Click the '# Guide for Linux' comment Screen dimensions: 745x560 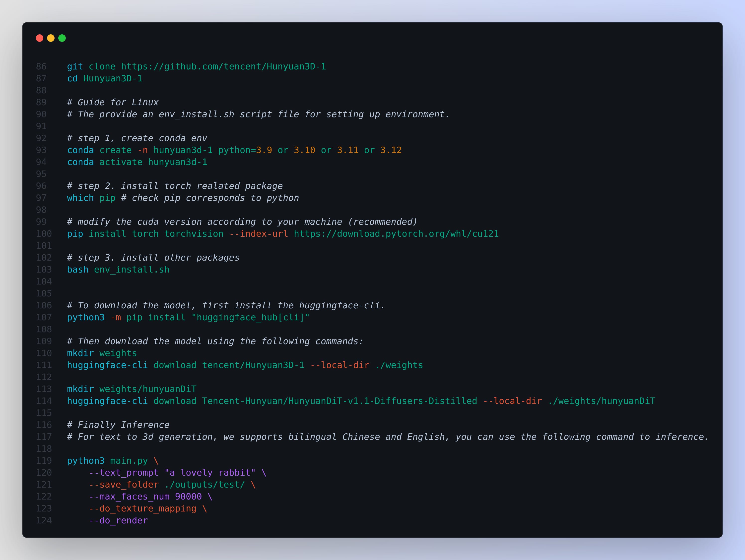point(113,102)
